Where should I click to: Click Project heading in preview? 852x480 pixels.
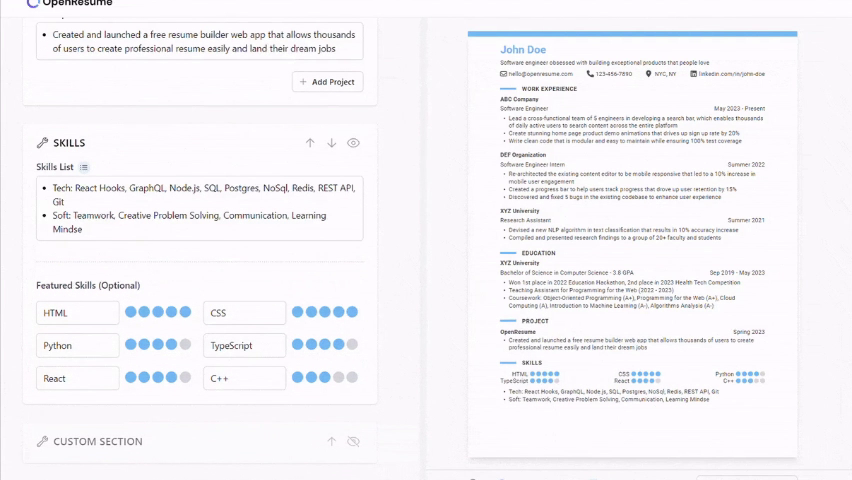click(x=535, y=321)
